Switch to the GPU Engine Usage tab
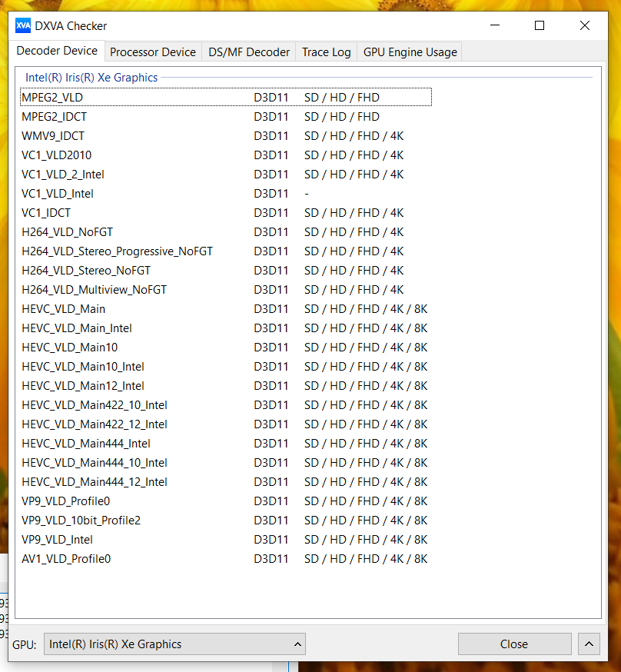Image resolution: width=621 pixels, height=672 pixels. tap(410, 52)
